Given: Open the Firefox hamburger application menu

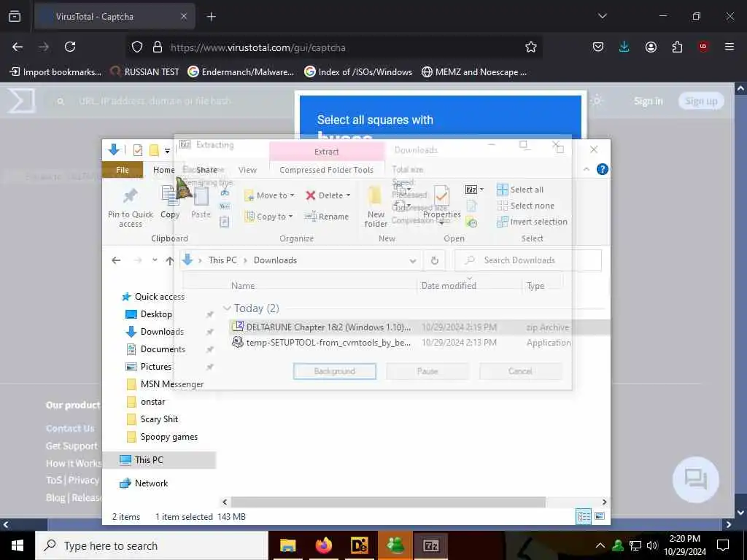Looking at the screenshot, I should pyautogui.click(x=729, y=47).
